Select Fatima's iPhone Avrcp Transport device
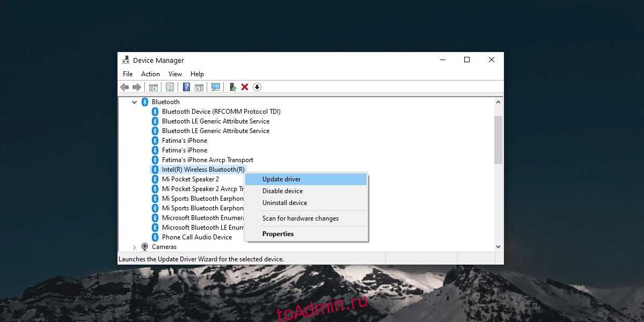644x322 pixels. tap(207, 160)
